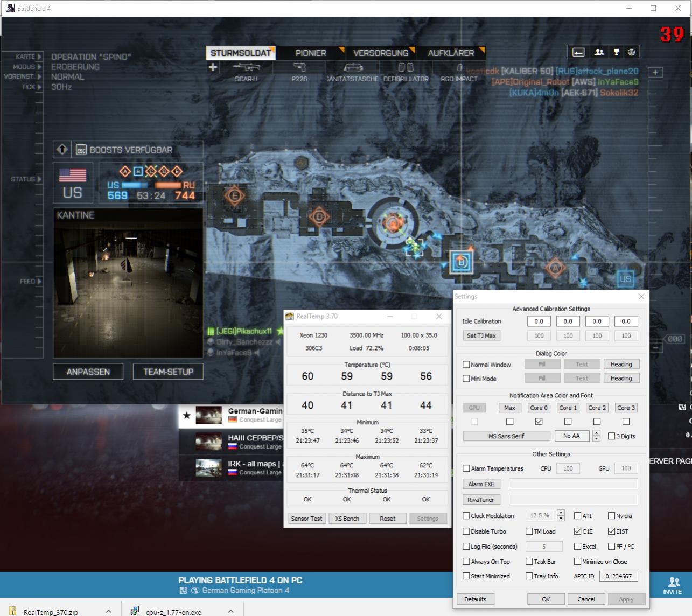Viewport: 692px width, 616px height.
Task: Pick the RGO Impact grenade slot
Action: pyautogui.click(x=459, y=67)
